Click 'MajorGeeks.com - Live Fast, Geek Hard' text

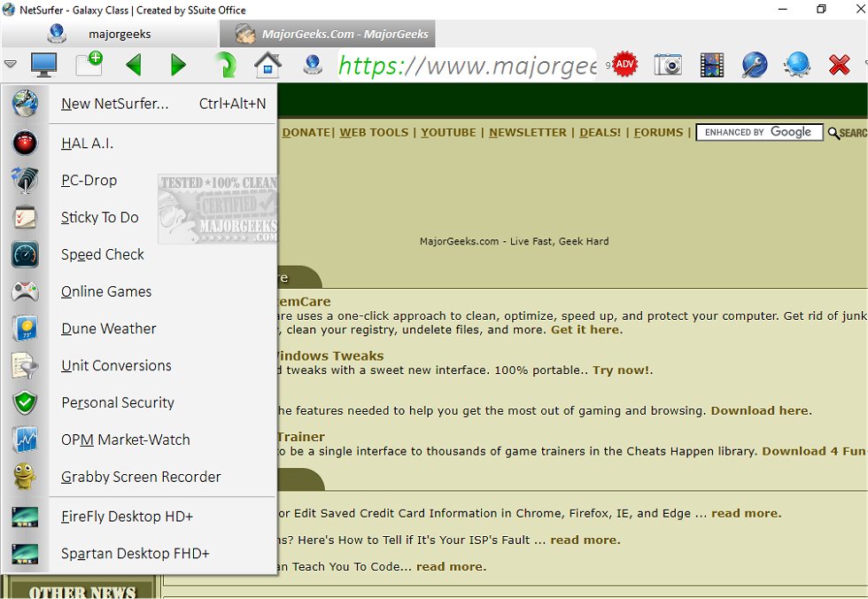(x=514, y=241)
